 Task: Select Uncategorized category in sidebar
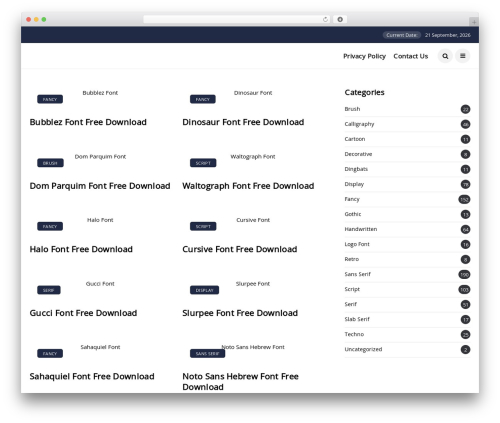tap(363, 349)
